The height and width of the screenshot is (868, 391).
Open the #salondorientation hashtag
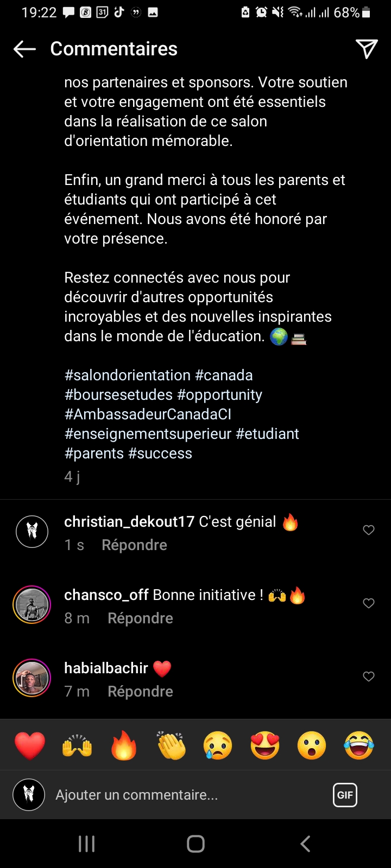pyautogui.click(x=128, y=375)
